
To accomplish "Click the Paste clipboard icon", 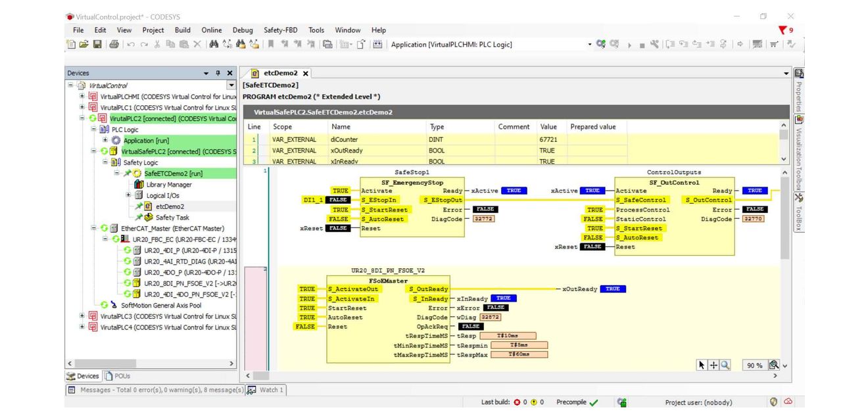I will 184,45.
